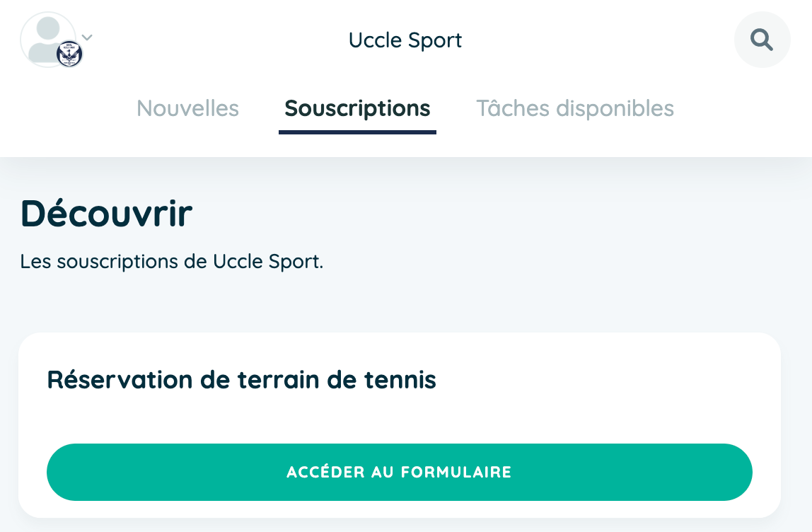The image size is (812, 532).
Task: Switch to the Nouvelles tab
Action: click(187, 108)
